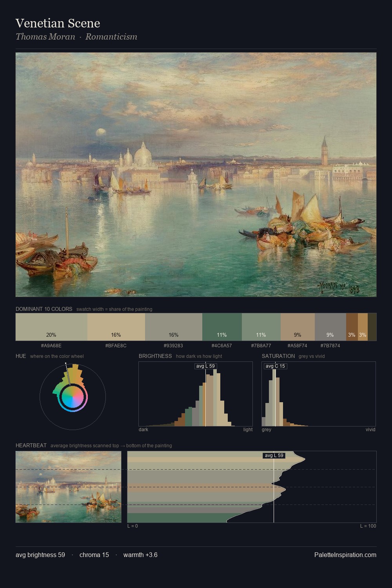Click the hex label #7B7874

tap(330, 346)
